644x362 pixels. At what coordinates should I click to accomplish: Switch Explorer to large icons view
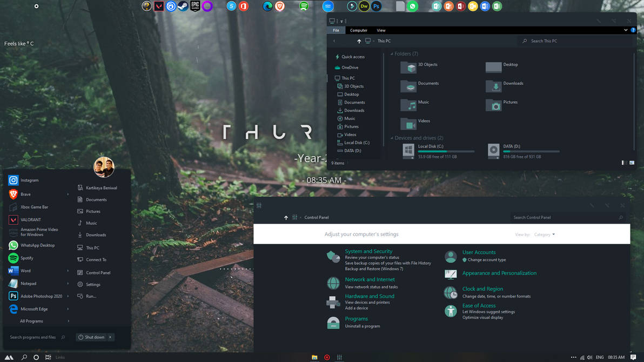(632, 162)
